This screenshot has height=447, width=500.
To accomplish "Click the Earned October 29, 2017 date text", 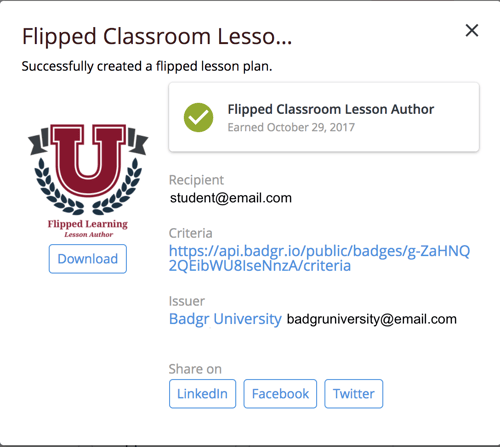I will (x=291, y=127).
